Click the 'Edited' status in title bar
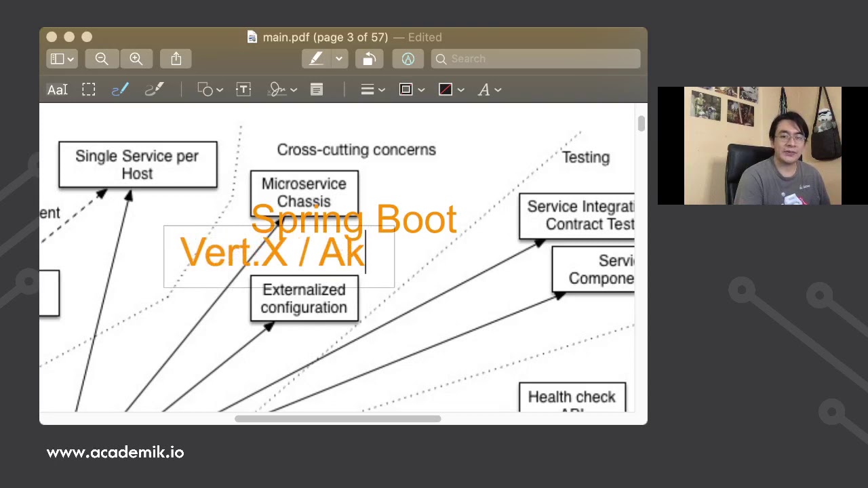The width and height of the screenshot is (868, 488). click(x=425, y=37)
